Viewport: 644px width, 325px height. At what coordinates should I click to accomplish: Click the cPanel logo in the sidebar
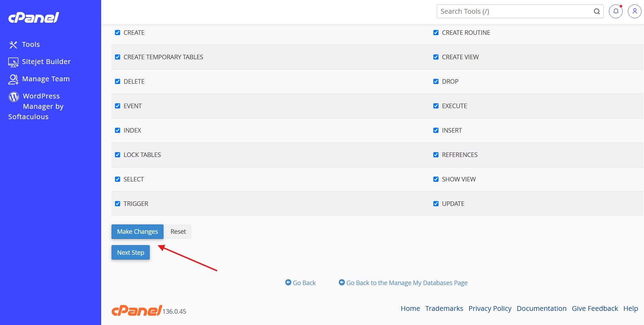[34, 18]
